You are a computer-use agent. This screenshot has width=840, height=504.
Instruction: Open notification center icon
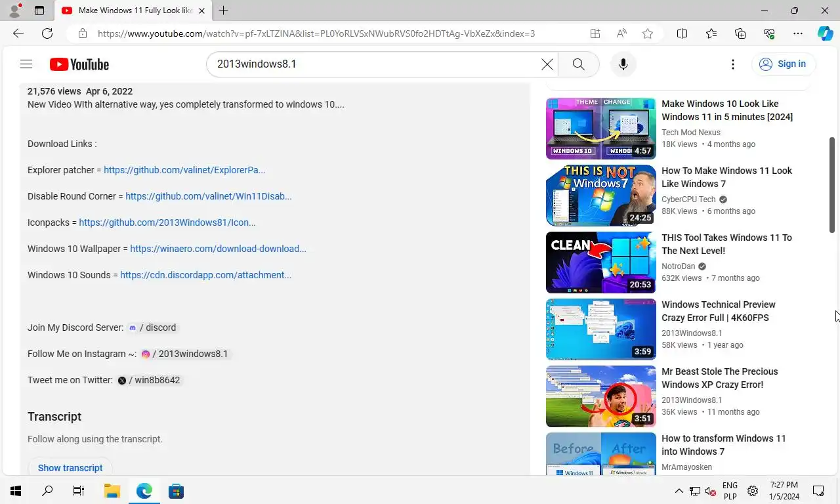(x=818, y=491)
